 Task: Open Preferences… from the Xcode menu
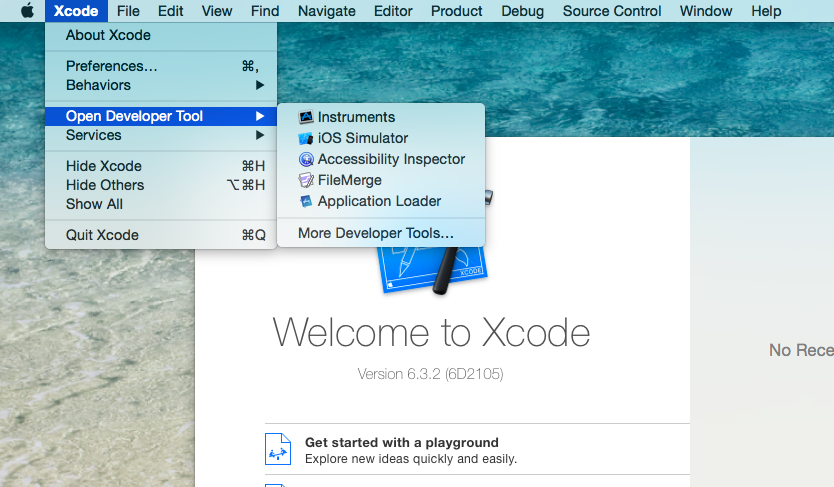tap(161, 66)
